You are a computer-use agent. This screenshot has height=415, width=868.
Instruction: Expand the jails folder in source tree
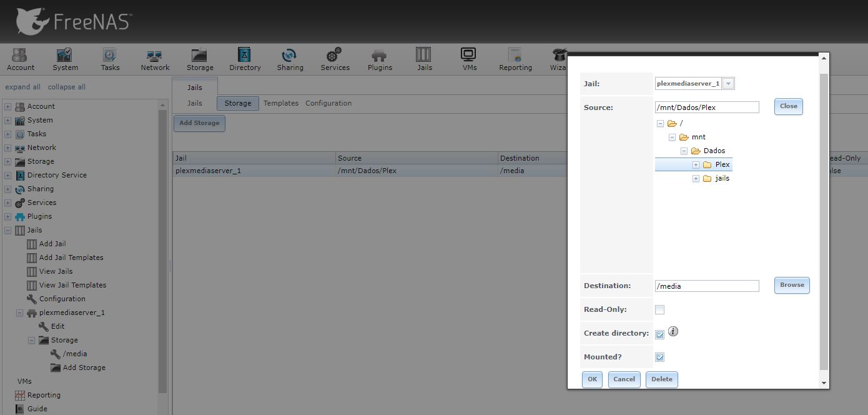pyautogui.click(x=696, y=179)
